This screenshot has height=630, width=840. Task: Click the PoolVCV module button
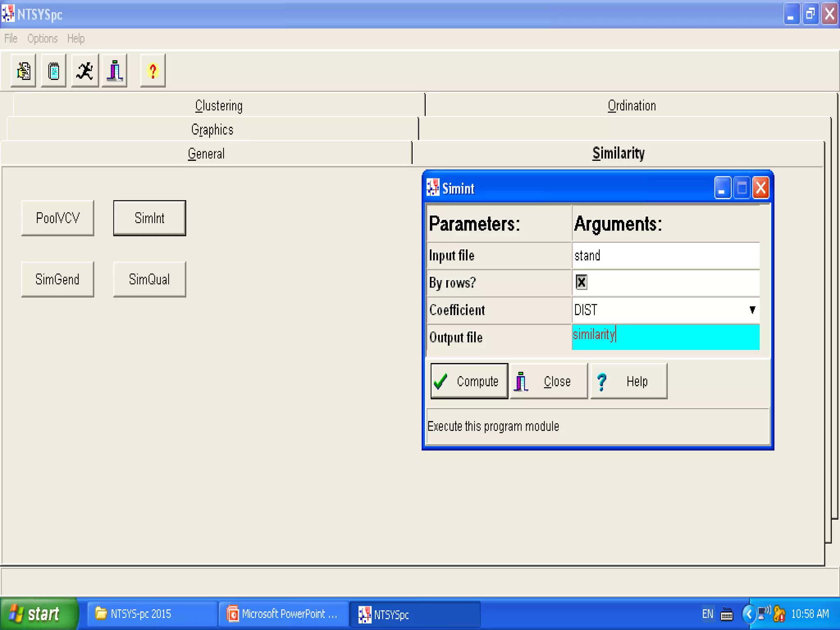point(57,218)
